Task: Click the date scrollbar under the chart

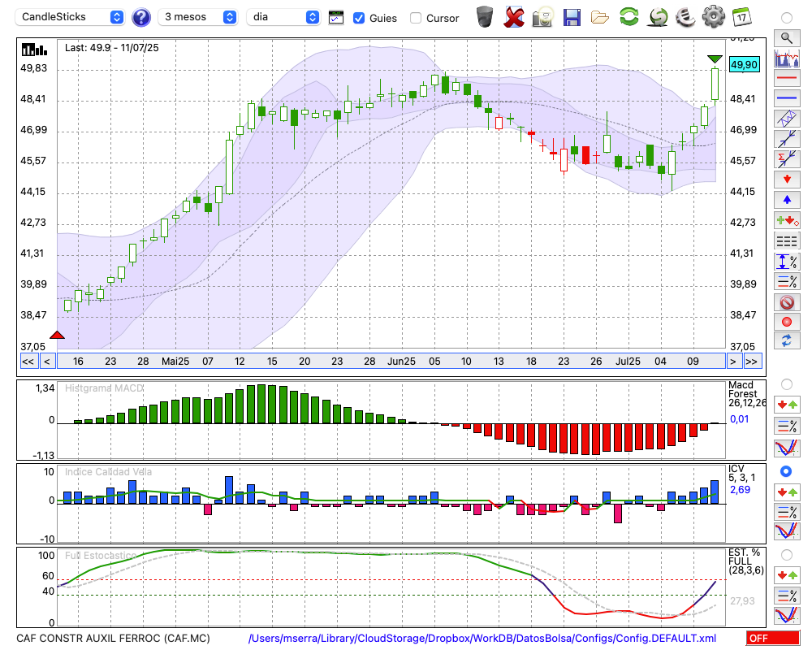Action: (x=391, y=362)
